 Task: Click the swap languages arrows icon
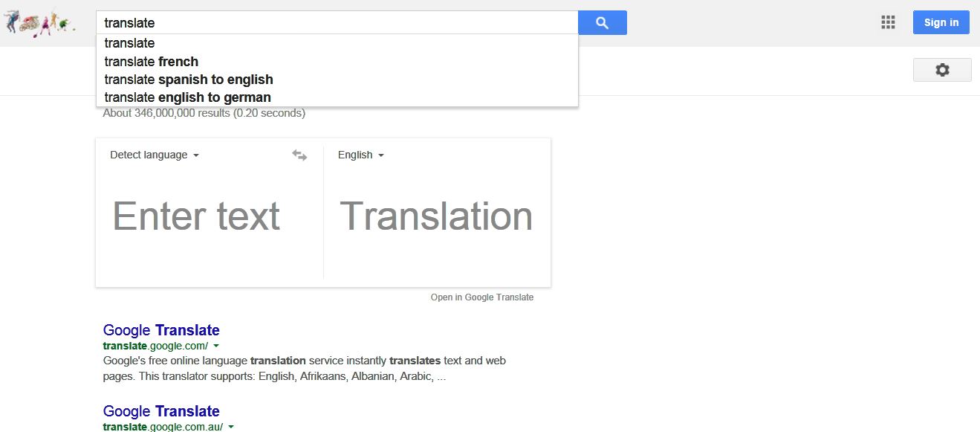[x=299, y=155]
